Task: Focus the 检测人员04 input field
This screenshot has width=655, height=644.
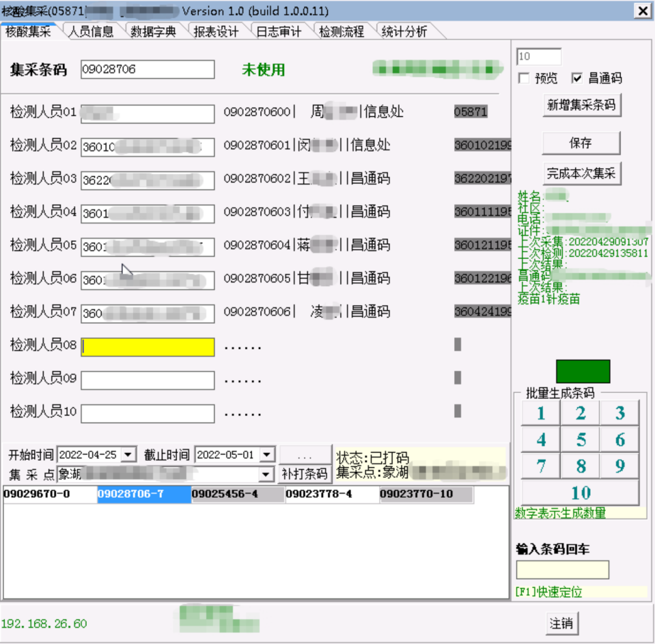Action: (147, 214)
